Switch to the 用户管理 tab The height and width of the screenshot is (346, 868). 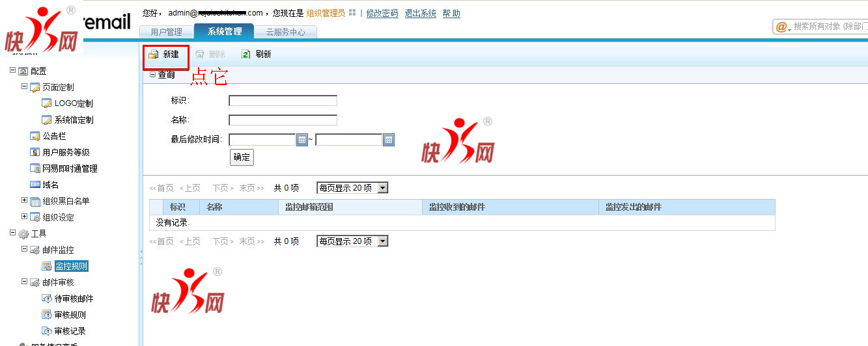pos(166,32)
